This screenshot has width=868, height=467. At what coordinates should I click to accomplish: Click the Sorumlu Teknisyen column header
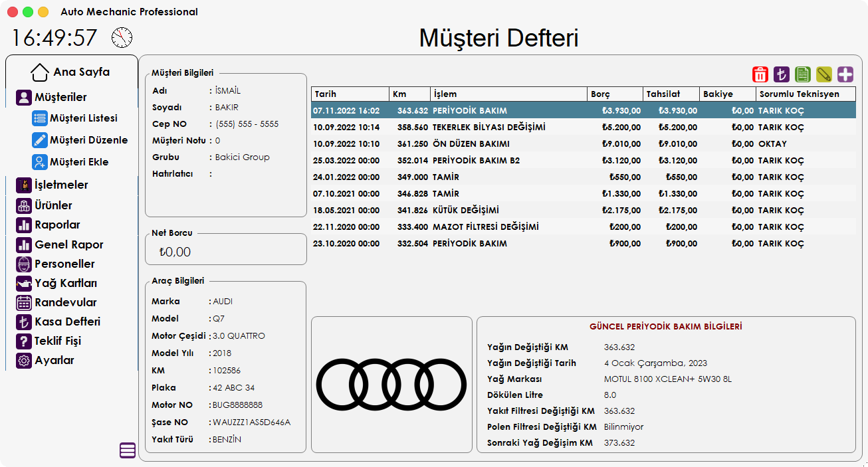(x=806, y=94)
